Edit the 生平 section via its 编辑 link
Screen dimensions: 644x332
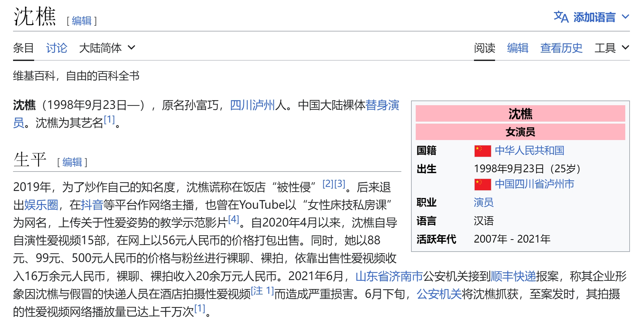pos(72,162)
